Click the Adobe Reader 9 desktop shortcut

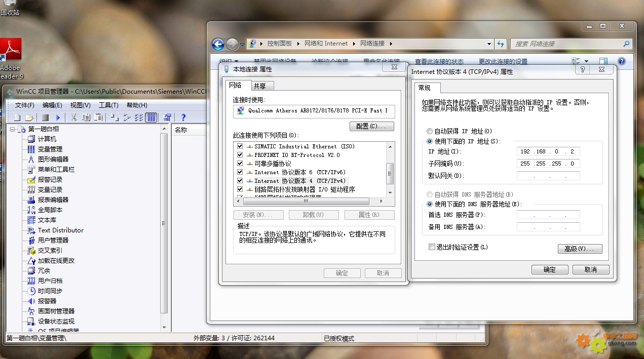(x=10, y=59)
